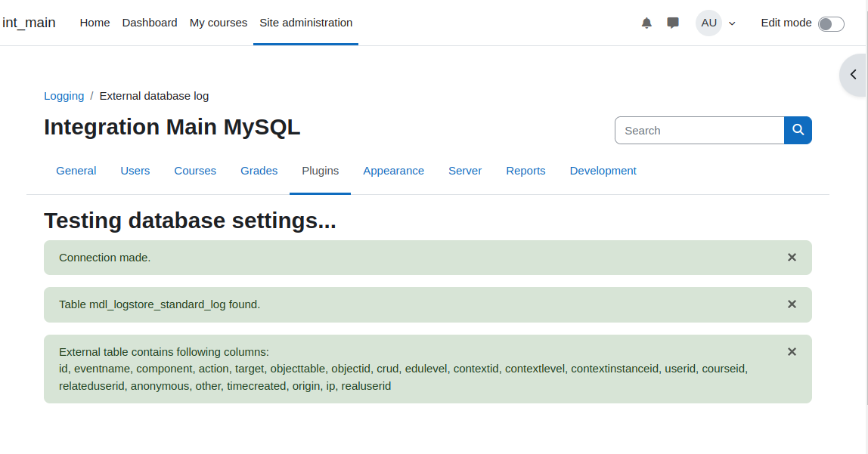The height and width of the screenshot is (454, 868).
Task: Select the Plugins tab
Action: point(320,171)
